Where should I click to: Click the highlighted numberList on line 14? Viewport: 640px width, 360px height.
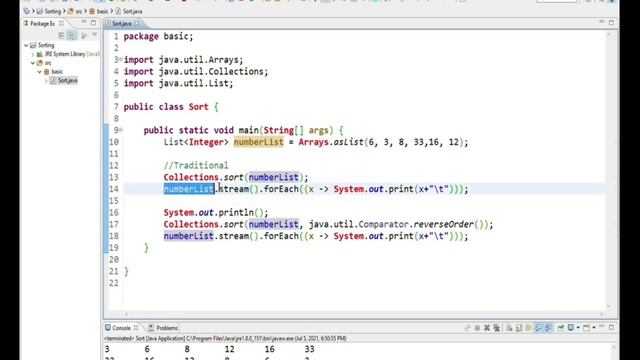(189, 189)
